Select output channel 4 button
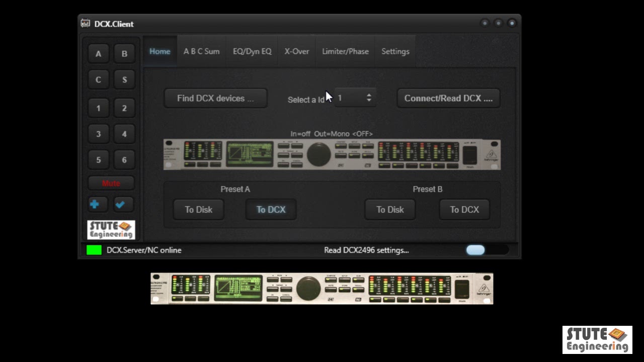This screenshot has height=362, width=644. [x=124, y=134]
